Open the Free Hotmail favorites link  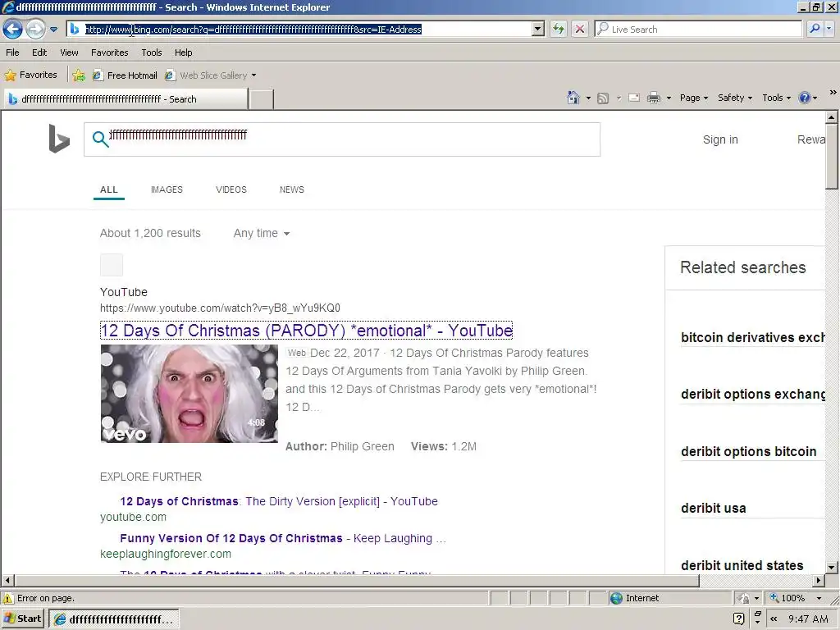pyautogui.click(x=125, y=75)
